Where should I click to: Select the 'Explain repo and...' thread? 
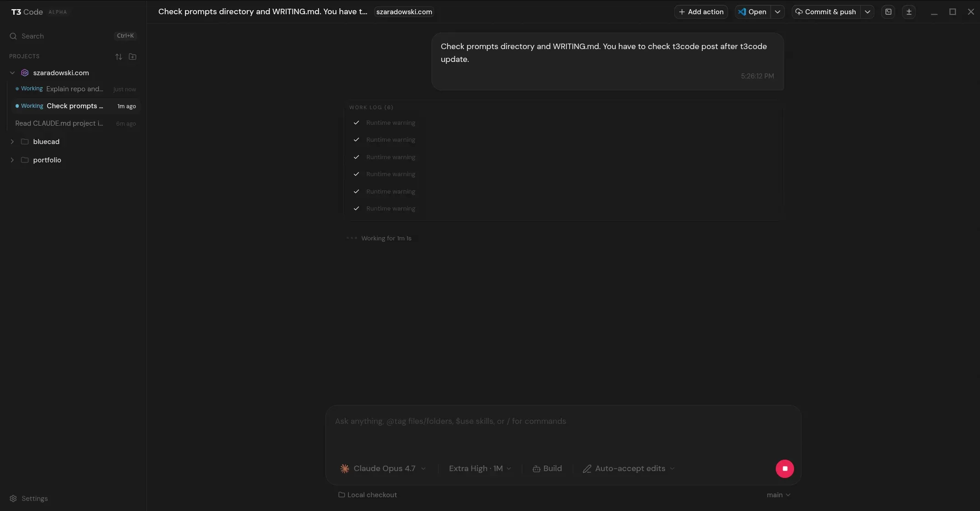76,89
